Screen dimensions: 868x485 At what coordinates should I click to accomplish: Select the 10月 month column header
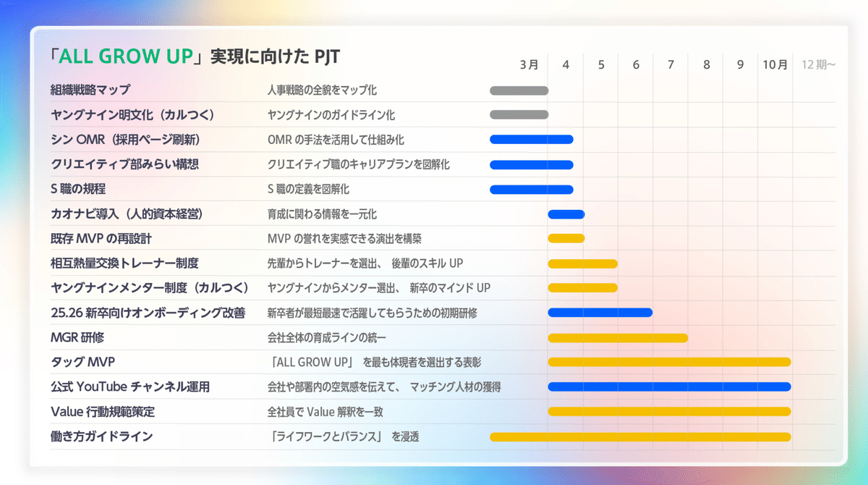click(x=775, y=65)
